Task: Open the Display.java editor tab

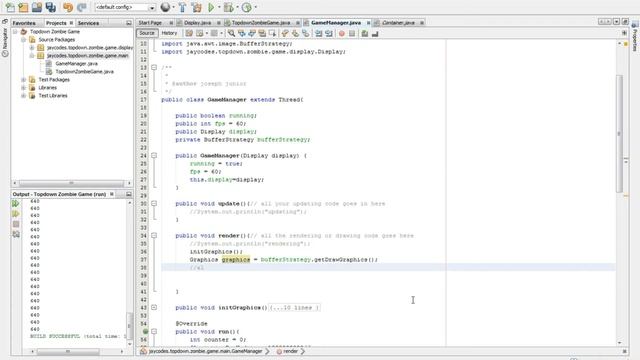Action: click(x=198, y=23)
